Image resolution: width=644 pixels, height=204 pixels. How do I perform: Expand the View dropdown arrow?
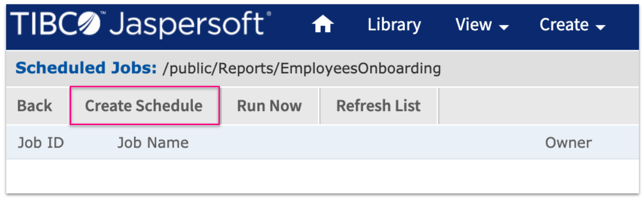click(x=504, y=27)
